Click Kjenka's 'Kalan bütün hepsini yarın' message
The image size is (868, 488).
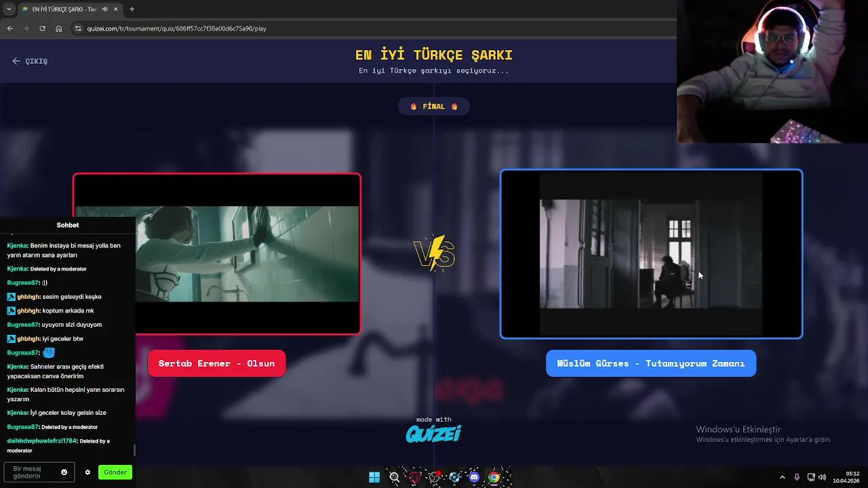[66, 394]
